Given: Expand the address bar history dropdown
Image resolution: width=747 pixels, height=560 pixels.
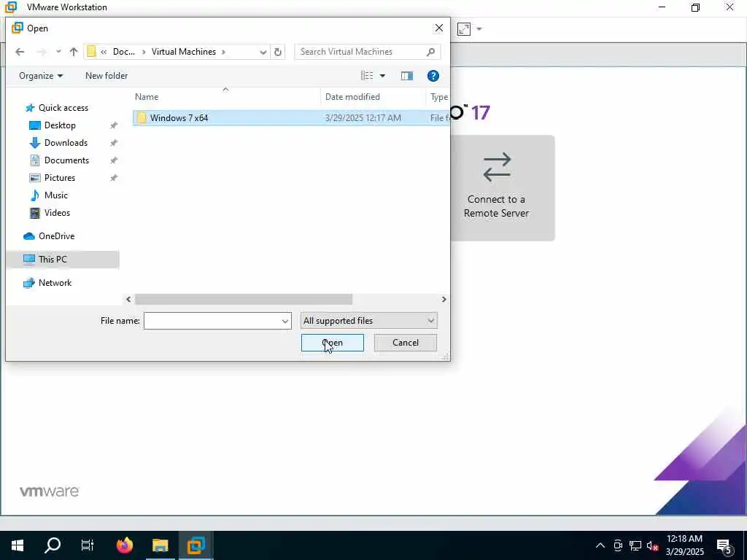Looking at the screenshot, I should (263, 52).
